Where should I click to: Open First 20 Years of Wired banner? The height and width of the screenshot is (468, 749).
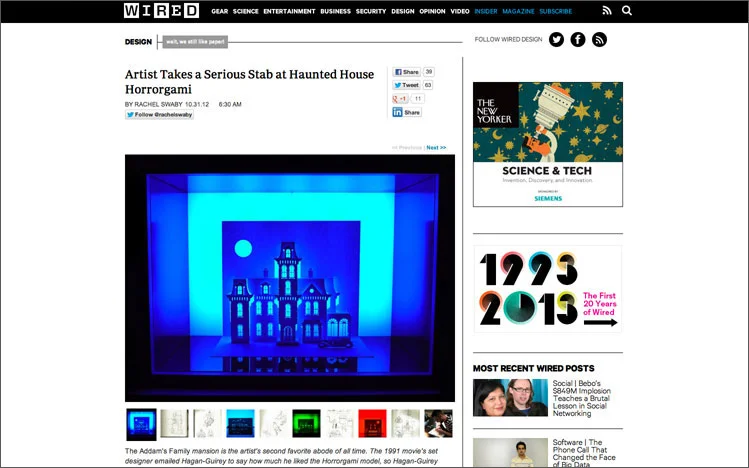tap(548, 289)
